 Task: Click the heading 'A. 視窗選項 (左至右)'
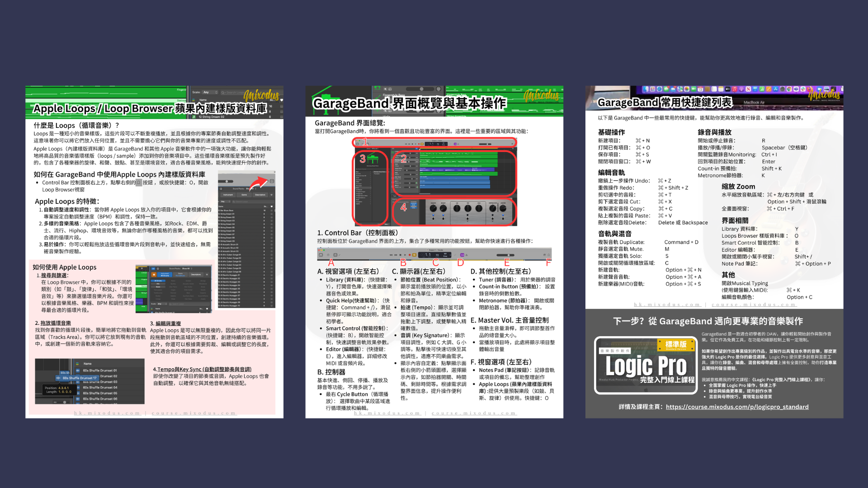pos(348,271)
